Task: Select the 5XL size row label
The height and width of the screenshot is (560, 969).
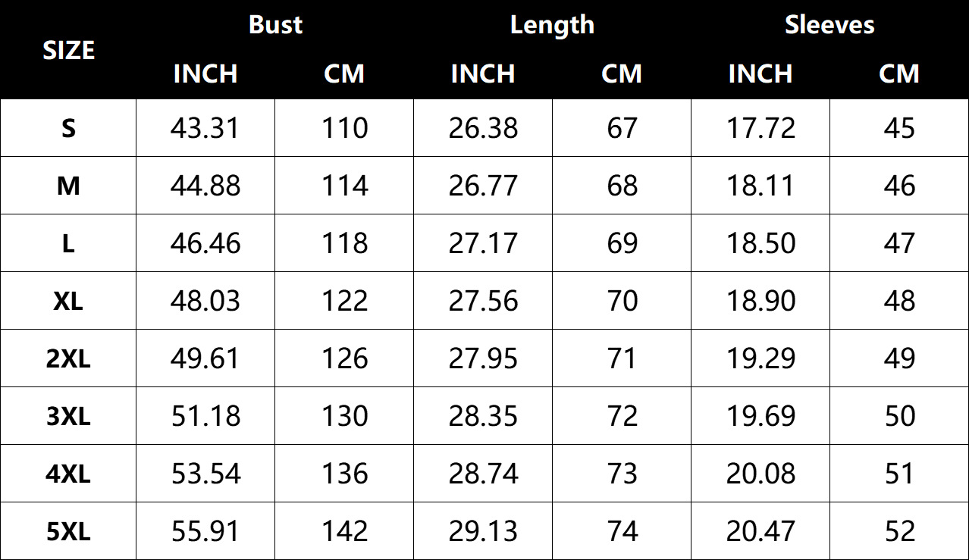Action: click(x=68, y=531)
